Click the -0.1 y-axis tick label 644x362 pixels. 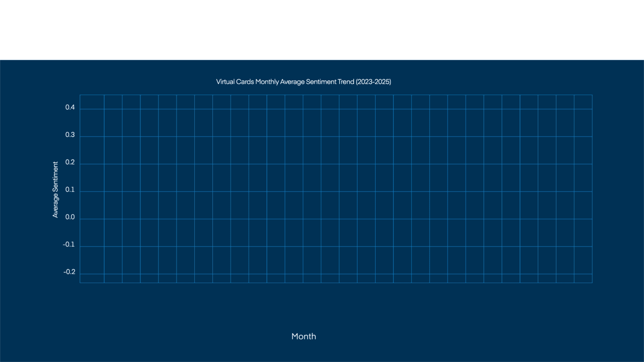[69, 245]
